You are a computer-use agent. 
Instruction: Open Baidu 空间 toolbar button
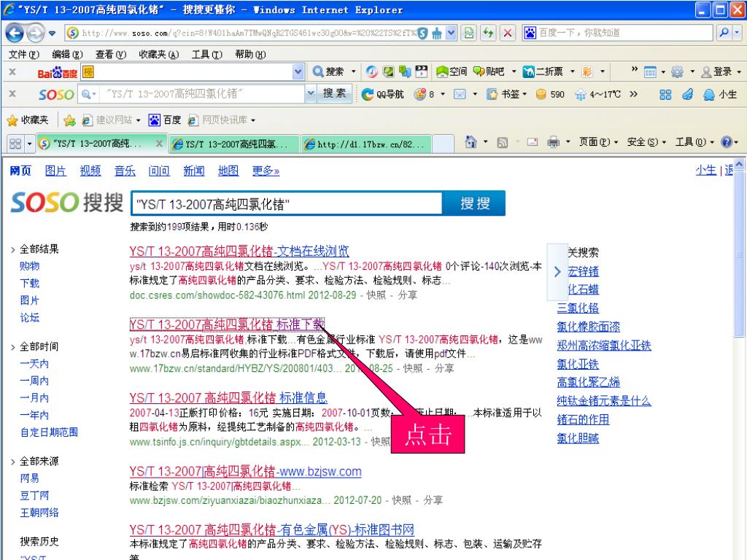[x=451, y=71]
